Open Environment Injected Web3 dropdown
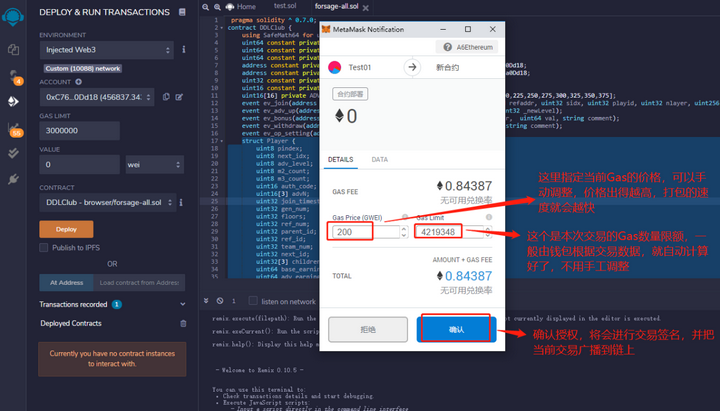 [107, 50]
